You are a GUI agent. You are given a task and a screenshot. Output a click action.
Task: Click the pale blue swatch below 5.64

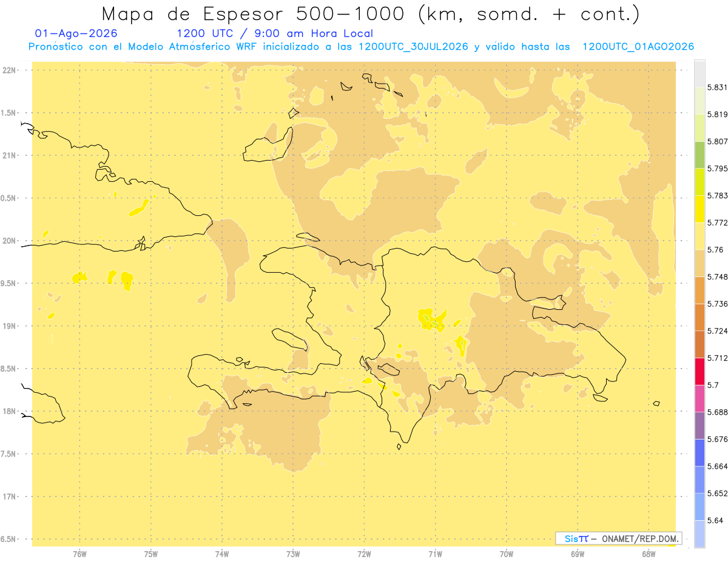click(x=699, y=534)
